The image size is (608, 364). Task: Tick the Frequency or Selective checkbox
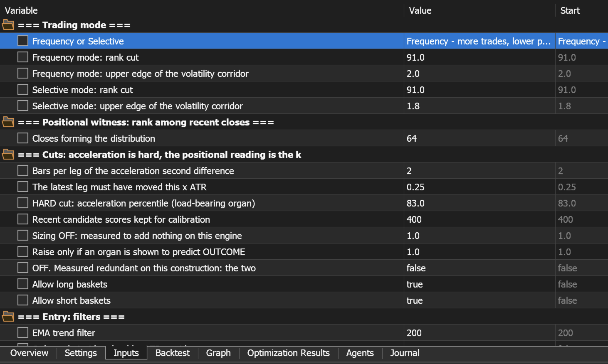pyautogui.click(x=23, y=41)
